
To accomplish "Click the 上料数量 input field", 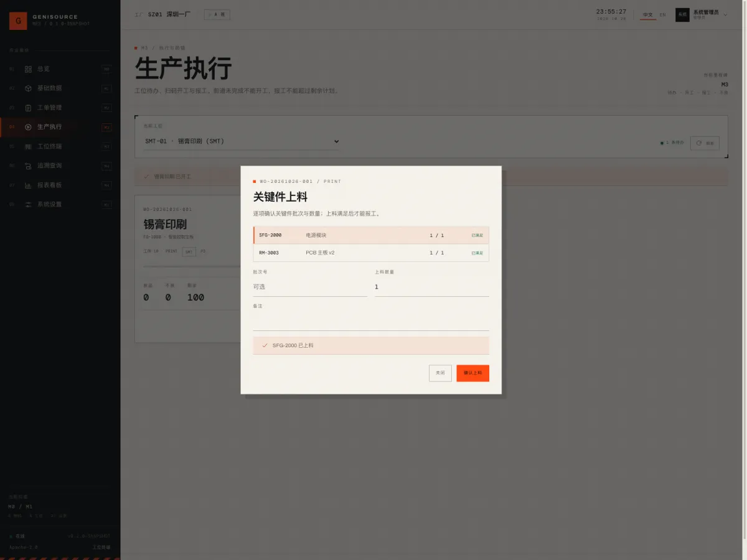I will click(x=432, y=287).
